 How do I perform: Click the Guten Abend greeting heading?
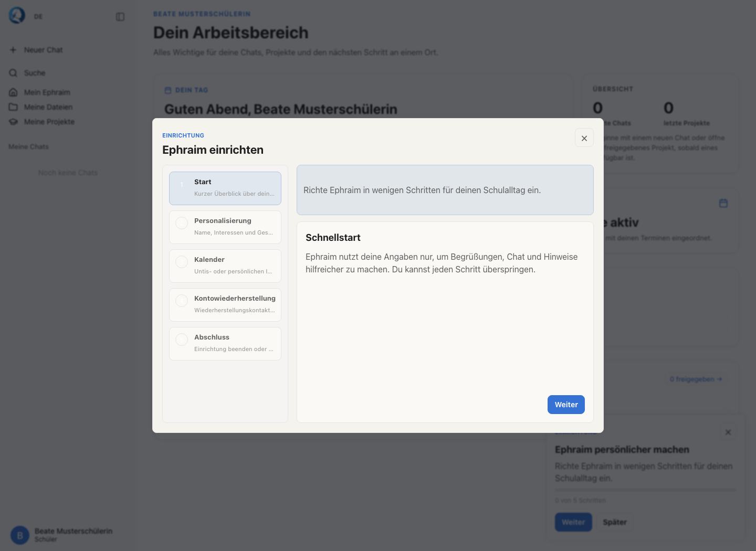click(281, 109)
